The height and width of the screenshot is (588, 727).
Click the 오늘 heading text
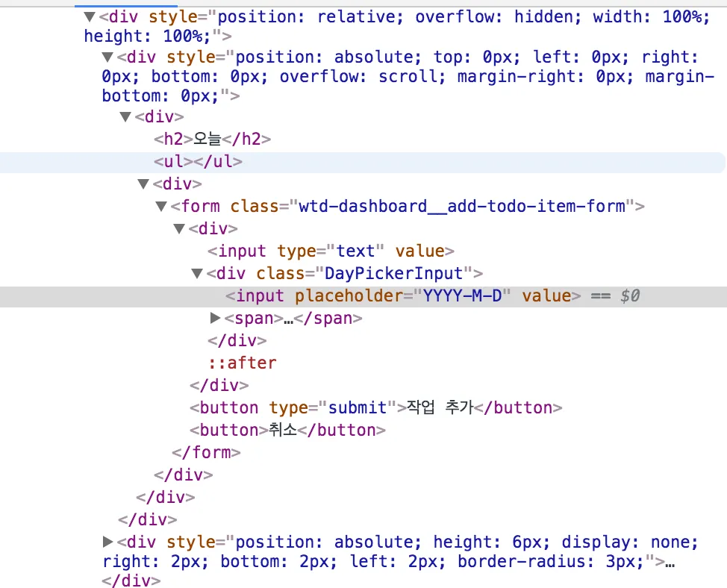[x=208, y=139]
